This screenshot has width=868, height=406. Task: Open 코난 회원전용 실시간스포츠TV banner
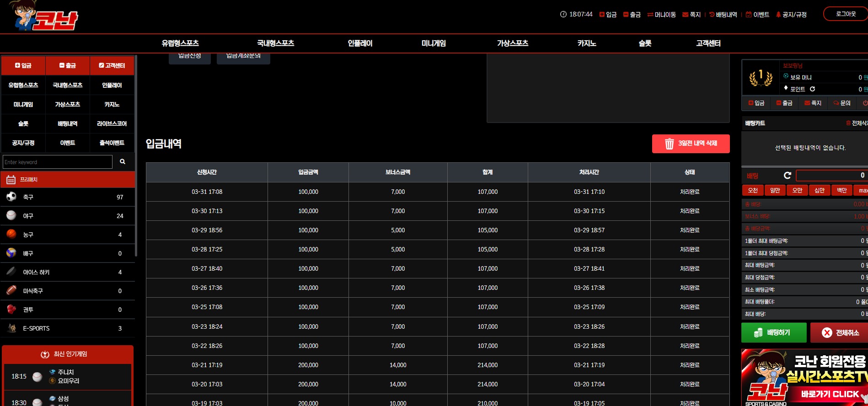tap(804, 377)
